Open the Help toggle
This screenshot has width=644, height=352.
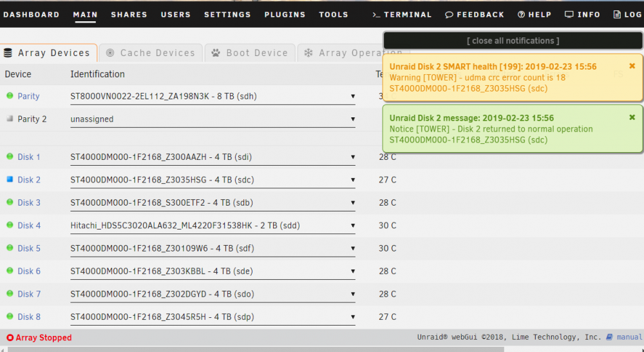pos(535,14)
